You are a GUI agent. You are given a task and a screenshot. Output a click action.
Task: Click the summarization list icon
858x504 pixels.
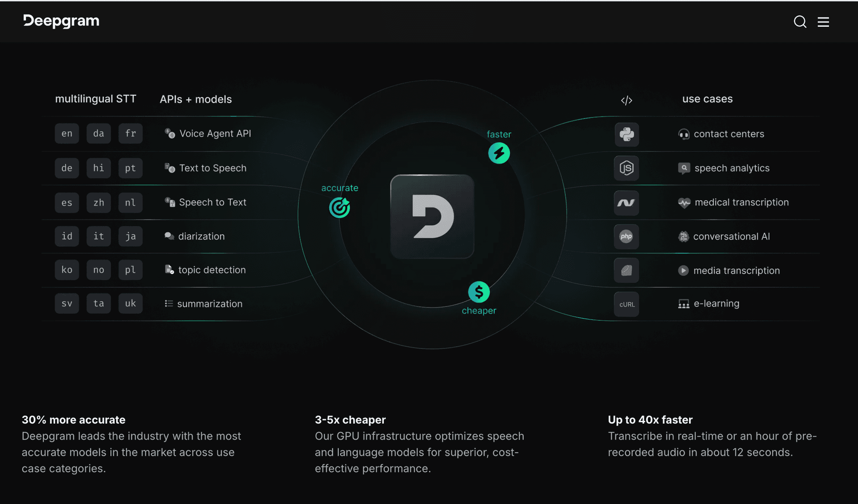[169, 303]
